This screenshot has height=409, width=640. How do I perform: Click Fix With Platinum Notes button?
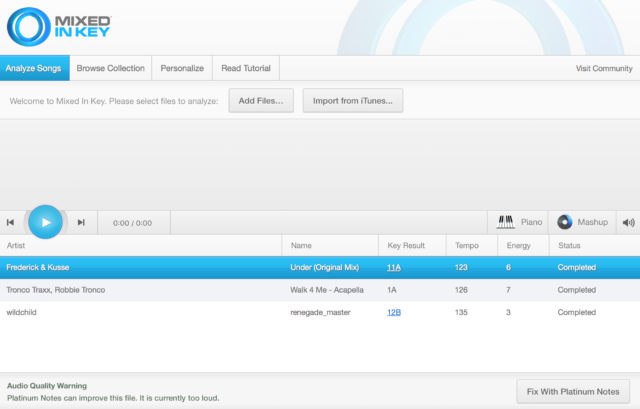573,391
